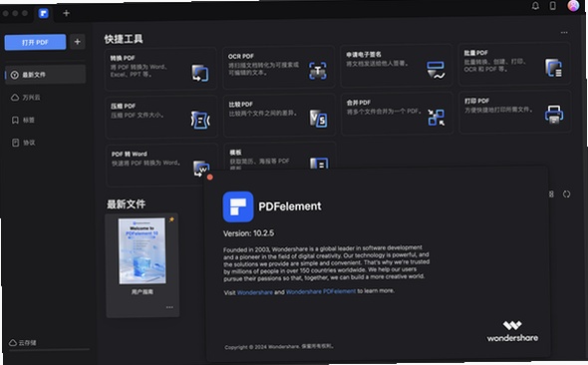The image size is (588, 365).
Task: Click the copyright 2024 Wondershare text
Action: click(279, 347)
